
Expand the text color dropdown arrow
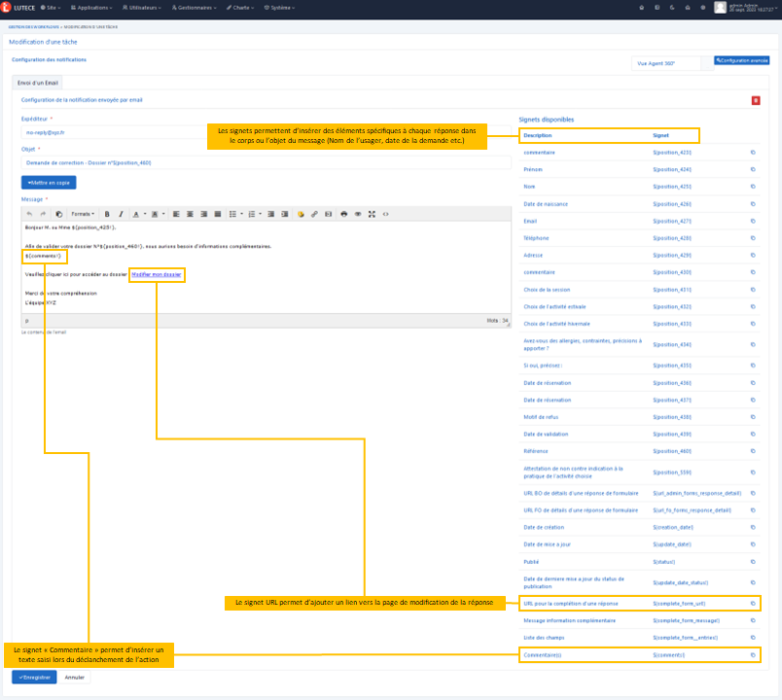145,214
